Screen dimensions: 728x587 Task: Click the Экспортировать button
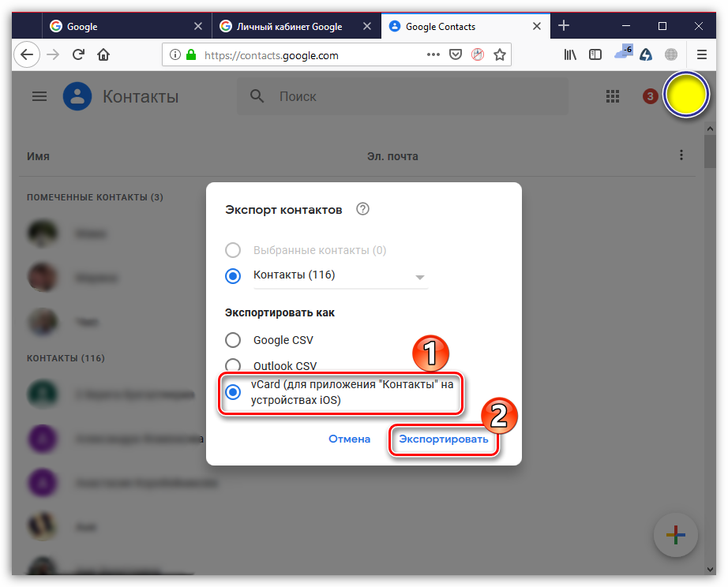(444, 439)
